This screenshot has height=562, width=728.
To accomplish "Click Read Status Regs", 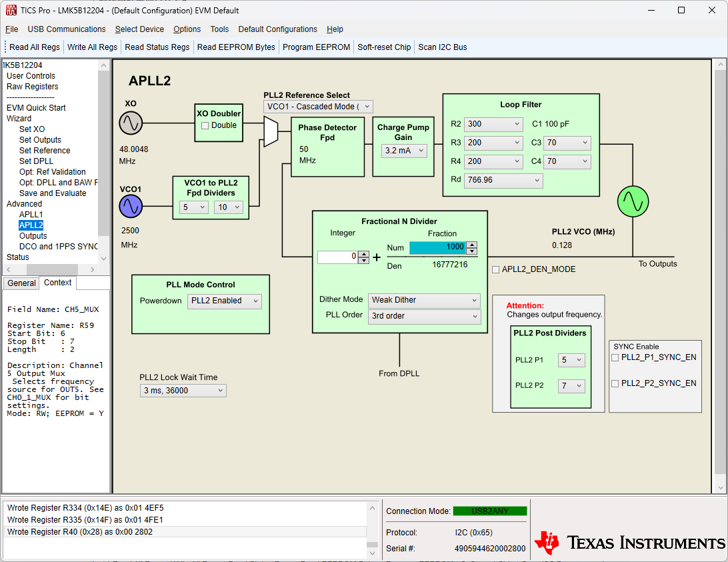I will click(157, 47).
